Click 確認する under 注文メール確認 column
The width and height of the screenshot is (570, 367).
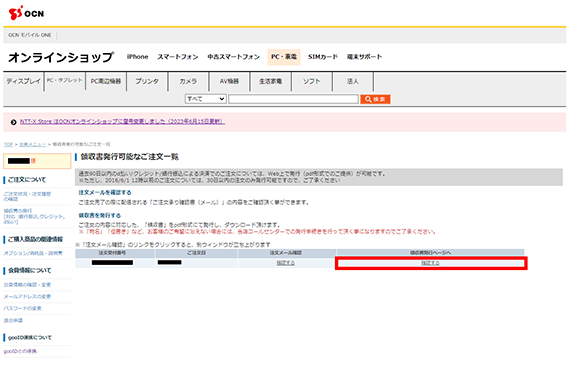click(x=285, y=263)
